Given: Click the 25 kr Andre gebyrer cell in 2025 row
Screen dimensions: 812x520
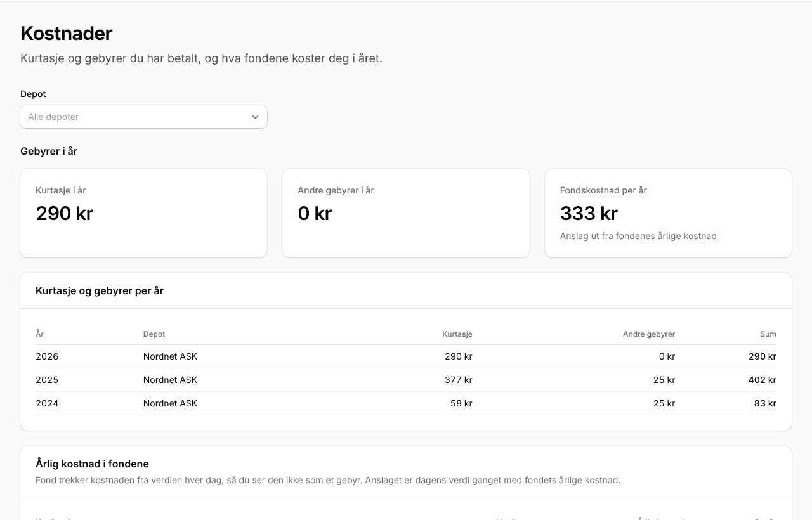Looking at the screenshot, I should click(664, 380).
